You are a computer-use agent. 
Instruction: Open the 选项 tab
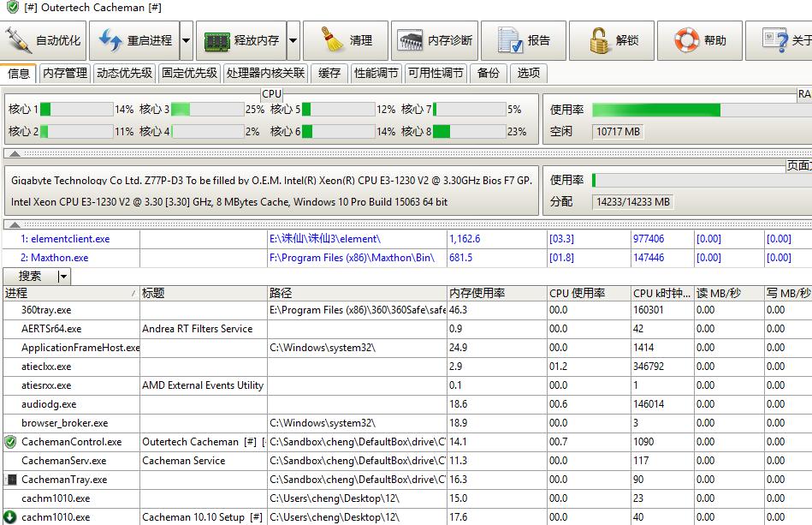pos(529,73)
